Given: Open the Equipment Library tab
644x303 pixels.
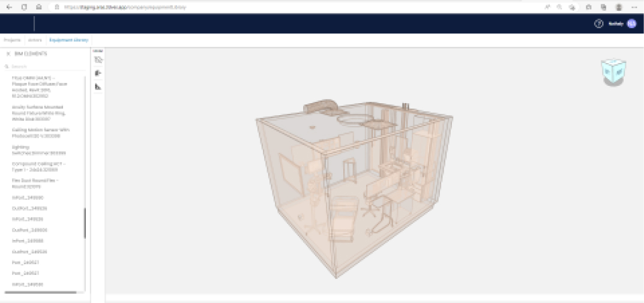Looking at the screenshot, I should pos(68,40).
